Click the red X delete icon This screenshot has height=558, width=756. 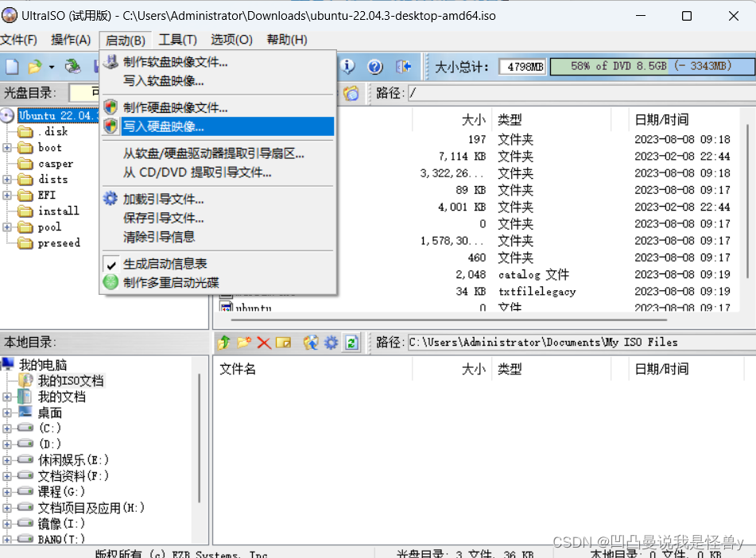click(x=264, y=343)
